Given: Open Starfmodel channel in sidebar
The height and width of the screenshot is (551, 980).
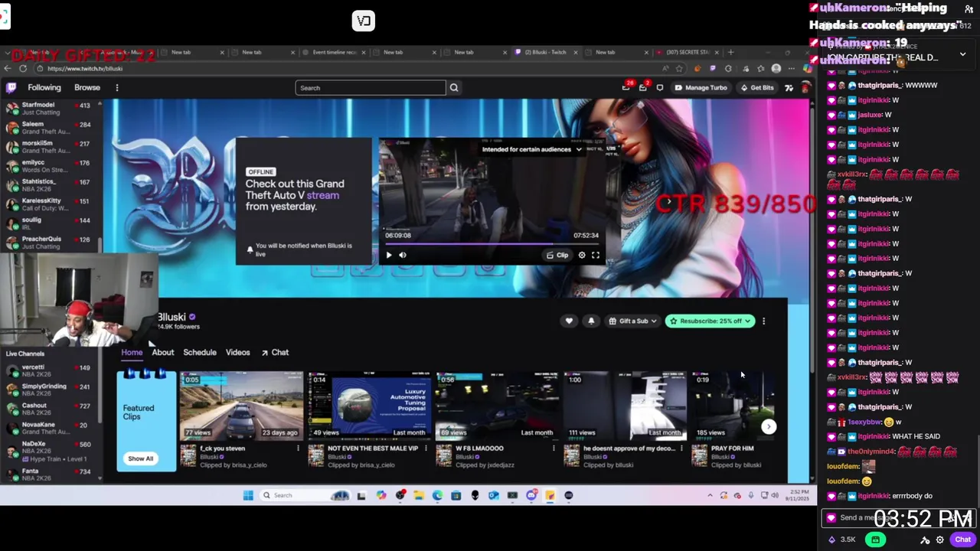Looking at the screenshot, I should click(x=50, y=108).
